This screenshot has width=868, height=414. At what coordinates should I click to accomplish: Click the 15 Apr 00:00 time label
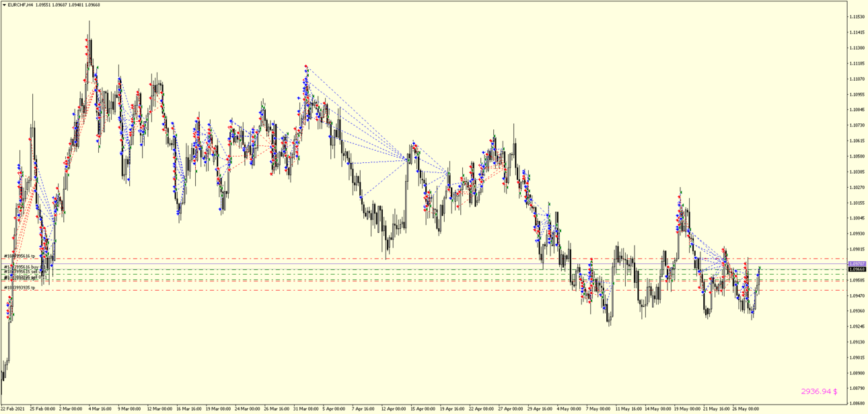(x=423, y=409)
